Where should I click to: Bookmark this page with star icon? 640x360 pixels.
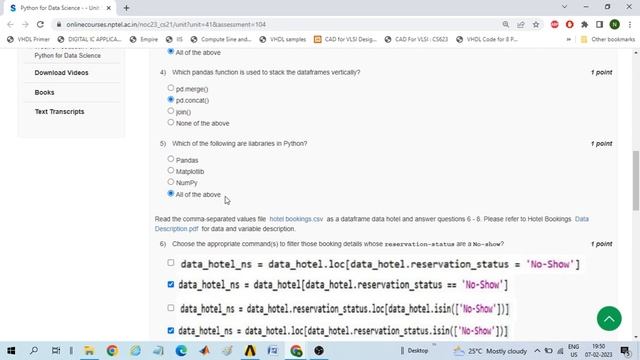click(536, 24)
